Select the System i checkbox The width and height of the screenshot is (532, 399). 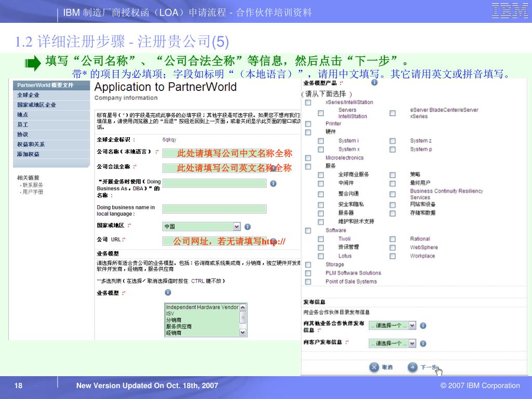click(x=321, y=141)
